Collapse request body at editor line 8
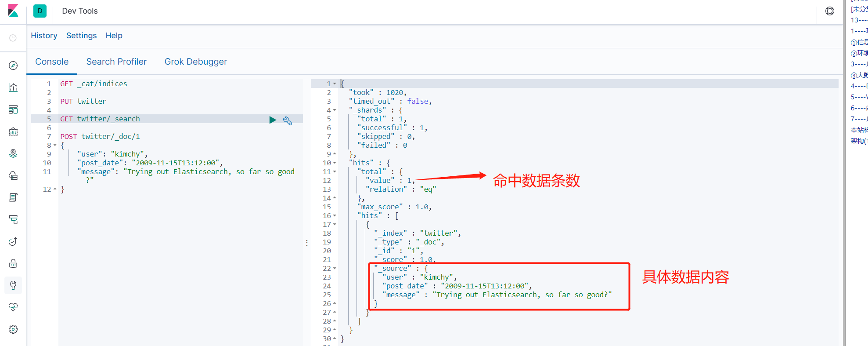This screenshot has width=868, height=346. tap(55, 145)
